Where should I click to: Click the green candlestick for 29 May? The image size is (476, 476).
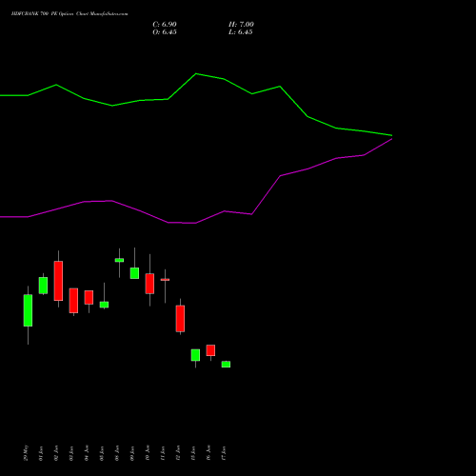pyautogui.click(x=28, y=310)
